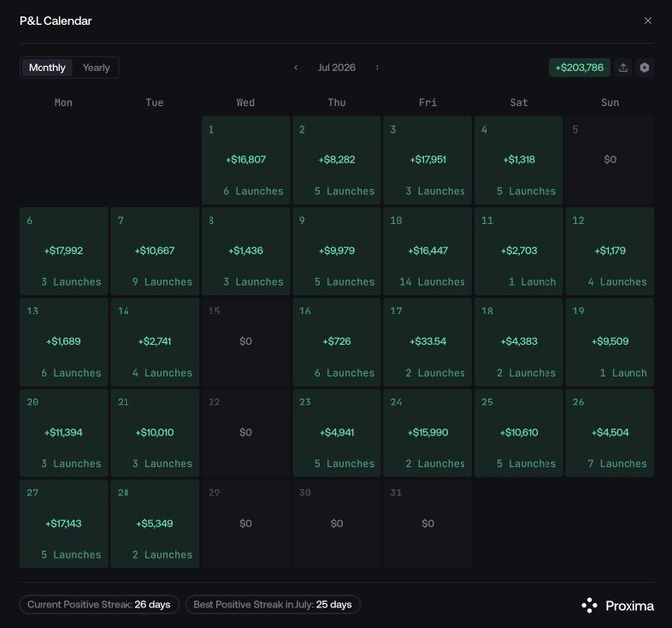The width and height of the screenshot is (672, 628).
Task: Select July 8 cell showing +$1,436
Action: pos(245,251)
